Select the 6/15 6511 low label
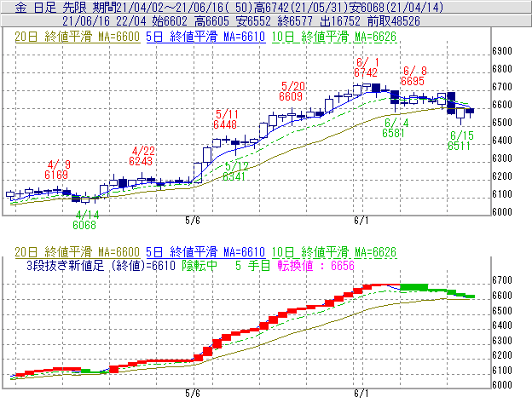The height and width of the screenshot is (403, 532). tap(460, 141)
